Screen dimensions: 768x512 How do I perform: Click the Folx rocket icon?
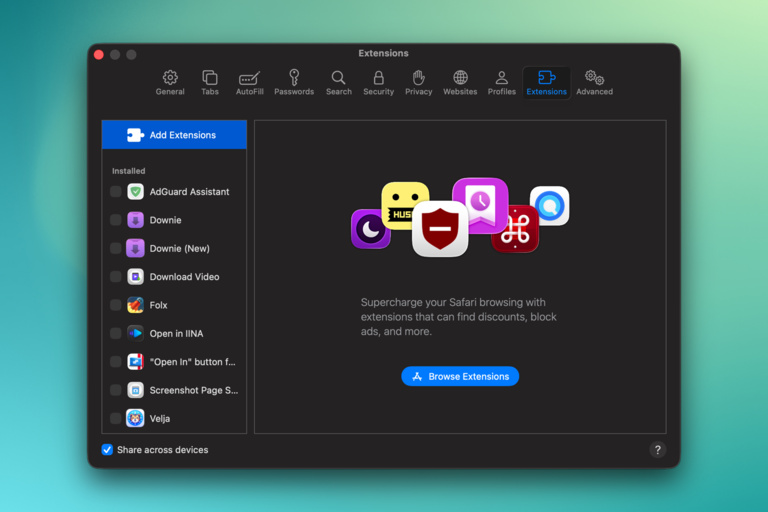135,305
